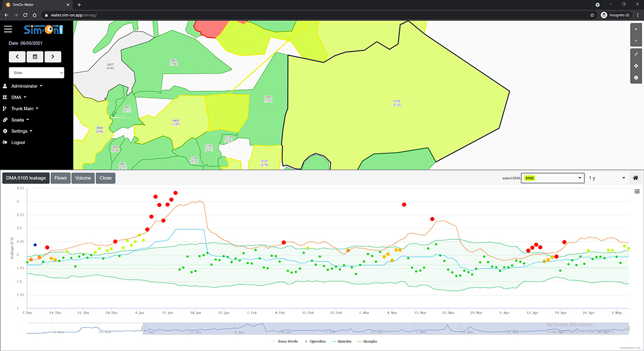The image size is (644, 351).
Task: Click the Volume button
Action: pos(83,178)
